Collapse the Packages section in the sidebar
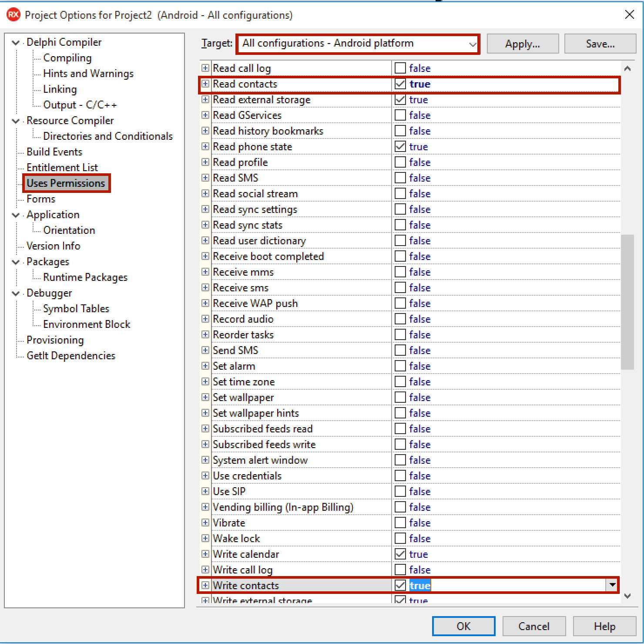Image resolution: width=644 pixels, height=644 pixels. click(x=16, y=262)
